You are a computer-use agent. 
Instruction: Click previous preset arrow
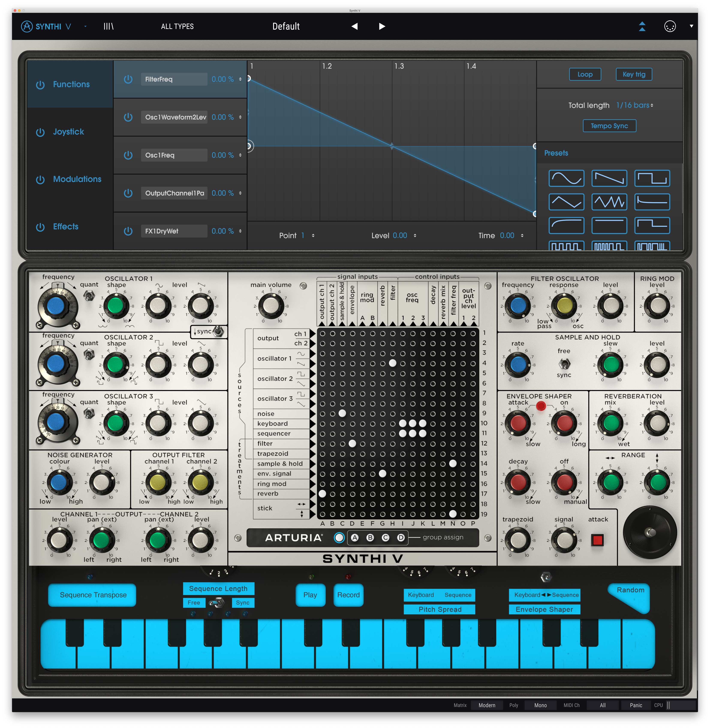tap(355, 26)
